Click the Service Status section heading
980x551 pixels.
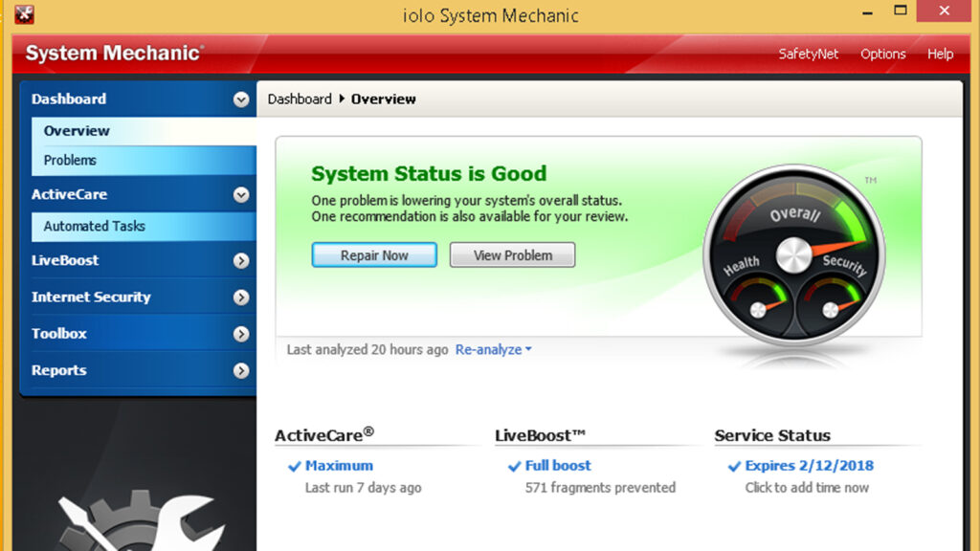(772, 435)
